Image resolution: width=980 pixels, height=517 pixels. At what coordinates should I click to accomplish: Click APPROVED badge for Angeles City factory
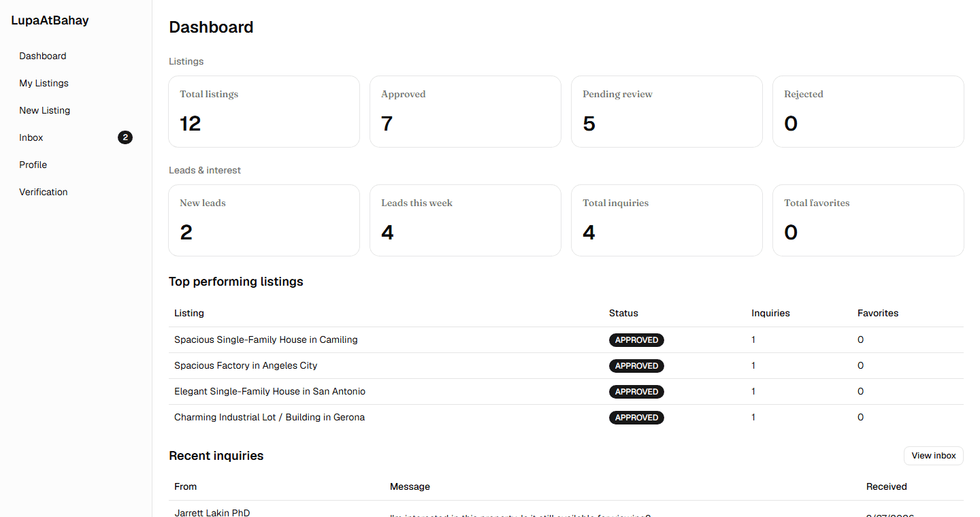tap(636, 366)
